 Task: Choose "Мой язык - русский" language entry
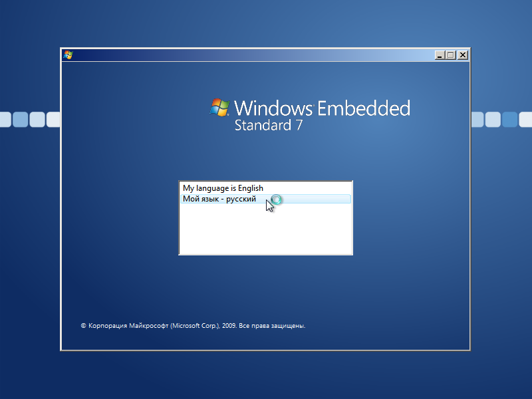click(x=265, y=199)
